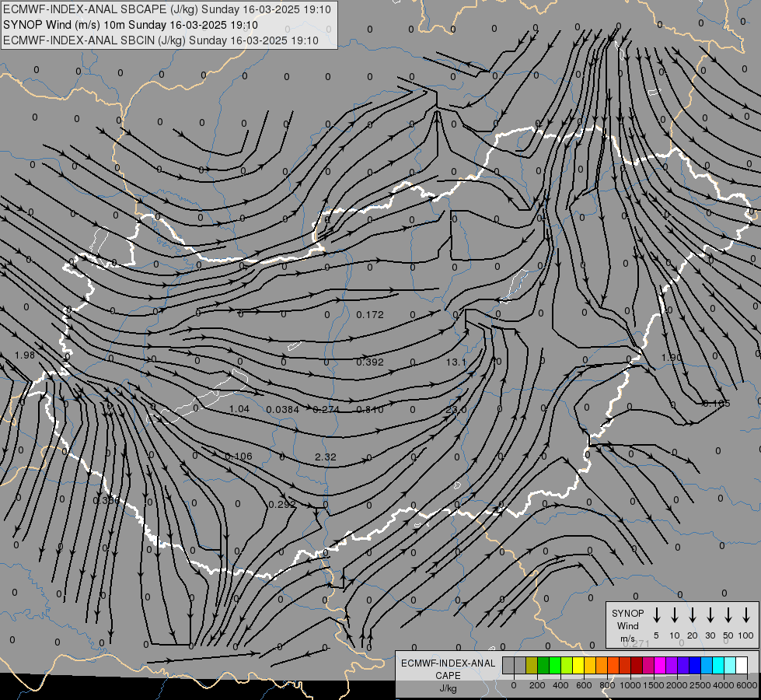
Task: Click the 0.356 map value
Action: click(106, 500)
